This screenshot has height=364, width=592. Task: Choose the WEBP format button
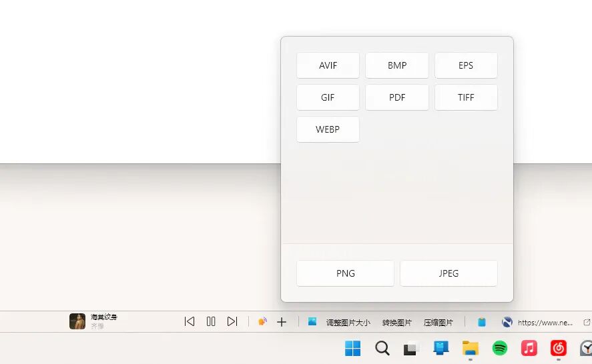click(x=328, y=129)
